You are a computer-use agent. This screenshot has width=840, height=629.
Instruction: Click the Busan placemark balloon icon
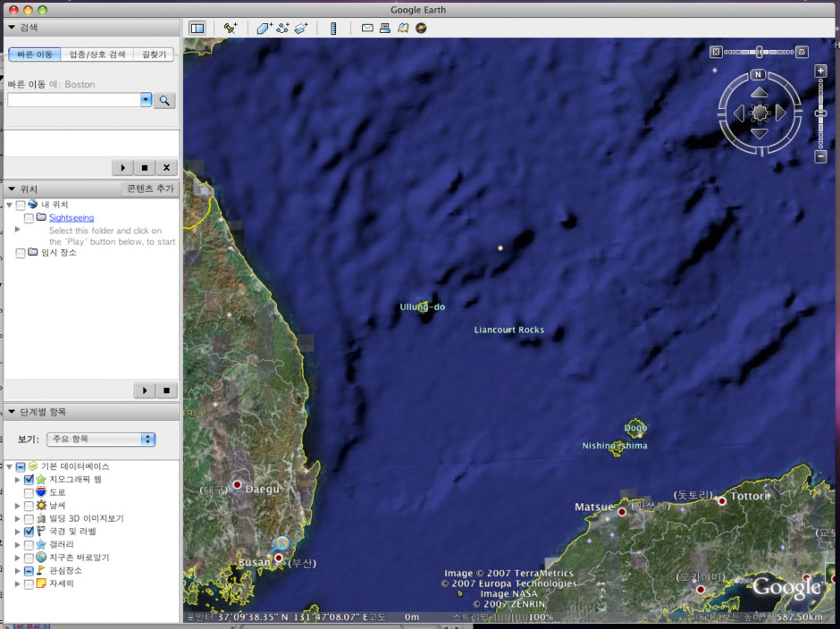pos(279,545)
